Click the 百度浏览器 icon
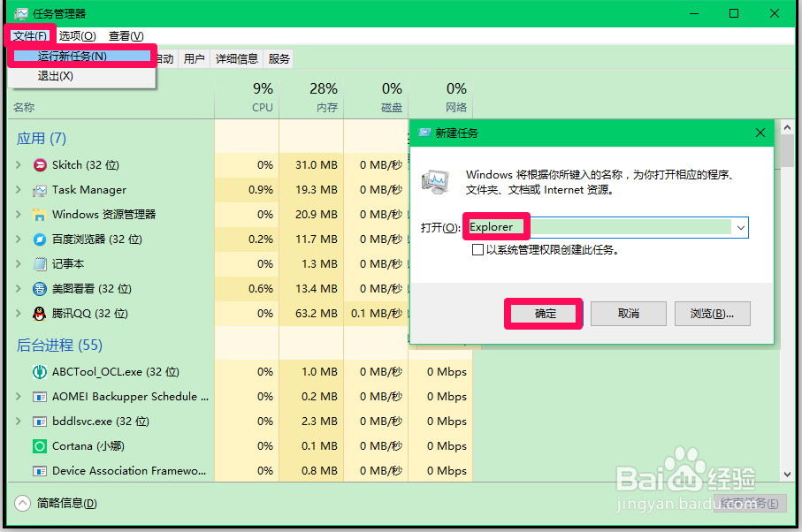 (40, 239)
